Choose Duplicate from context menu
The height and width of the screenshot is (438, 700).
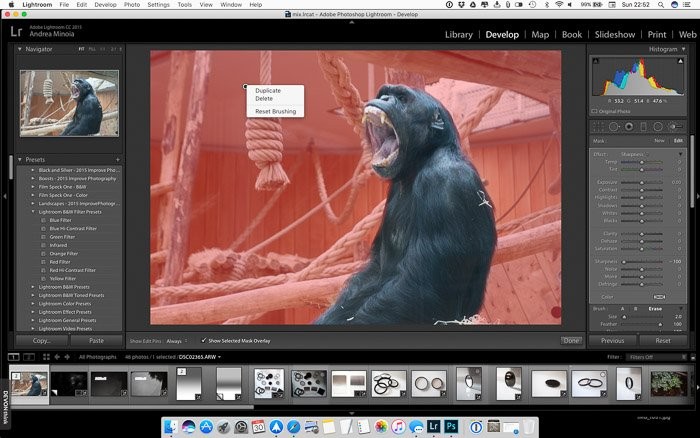268,90
